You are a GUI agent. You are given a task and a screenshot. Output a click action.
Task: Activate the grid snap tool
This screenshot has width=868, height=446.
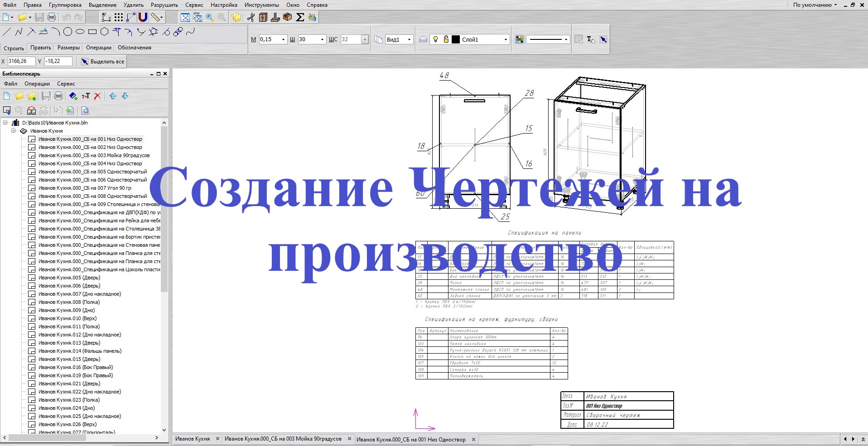click(x=118, y=17)
